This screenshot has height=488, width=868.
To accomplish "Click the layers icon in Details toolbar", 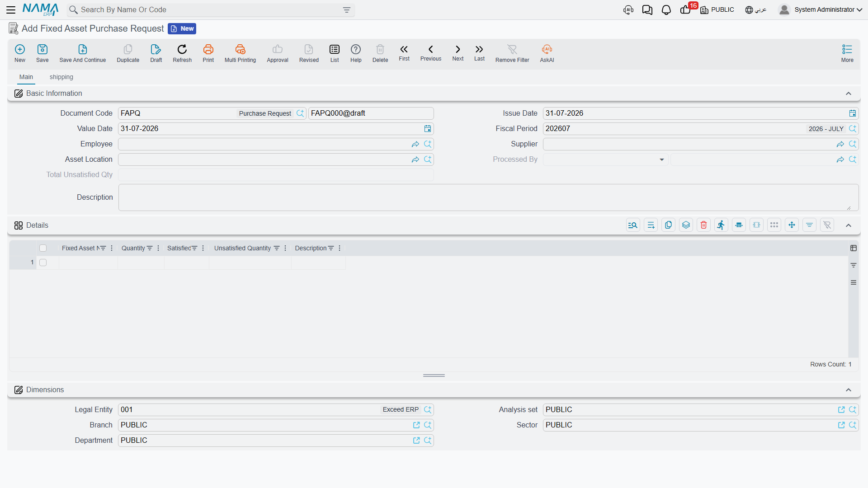I will click(686, 225).
